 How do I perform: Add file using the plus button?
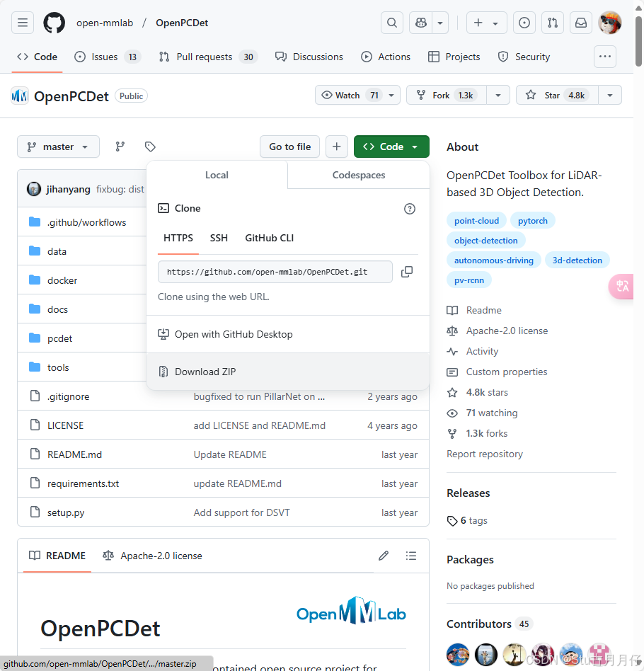(x=337, y=147)
